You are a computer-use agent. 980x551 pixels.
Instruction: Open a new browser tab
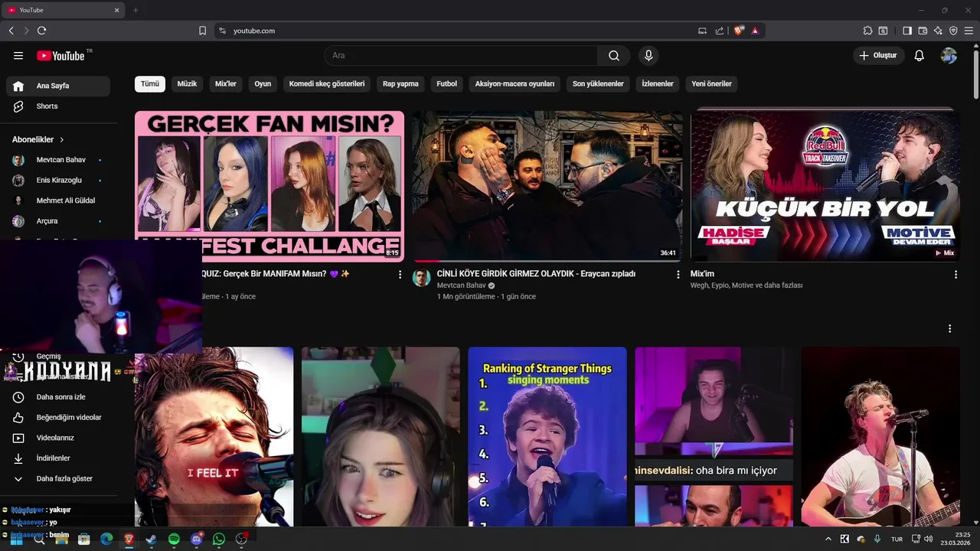[136, 10]
